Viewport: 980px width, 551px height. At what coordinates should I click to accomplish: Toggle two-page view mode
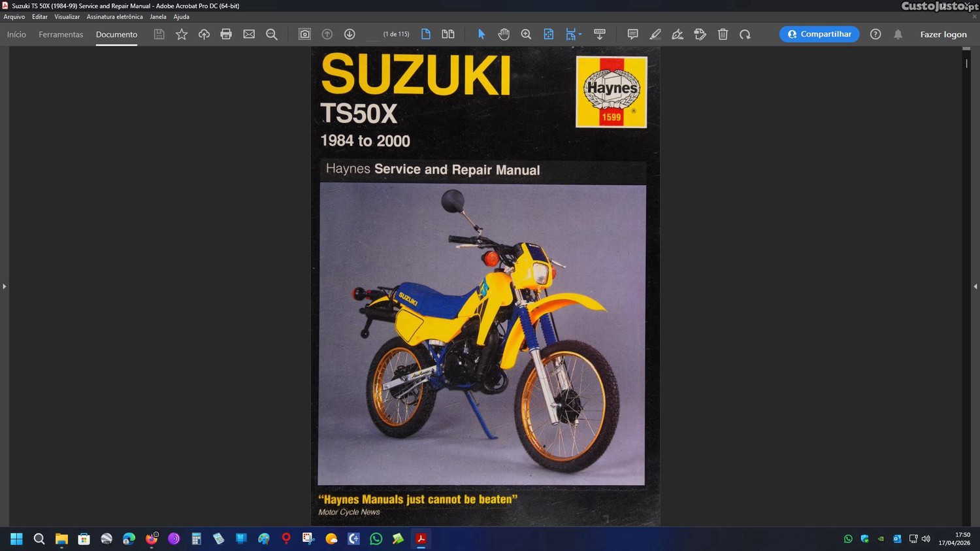click(448, 35)
